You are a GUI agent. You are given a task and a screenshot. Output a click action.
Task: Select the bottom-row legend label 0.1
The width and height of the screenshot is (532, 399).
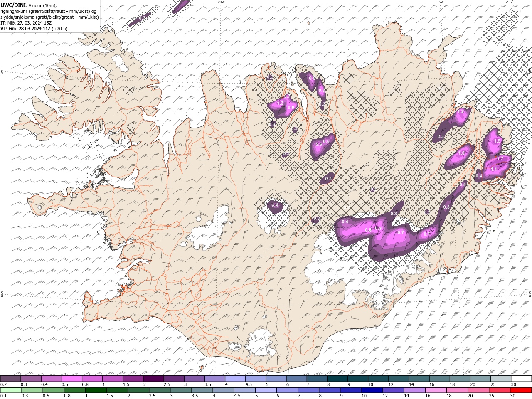pos(3,396)
